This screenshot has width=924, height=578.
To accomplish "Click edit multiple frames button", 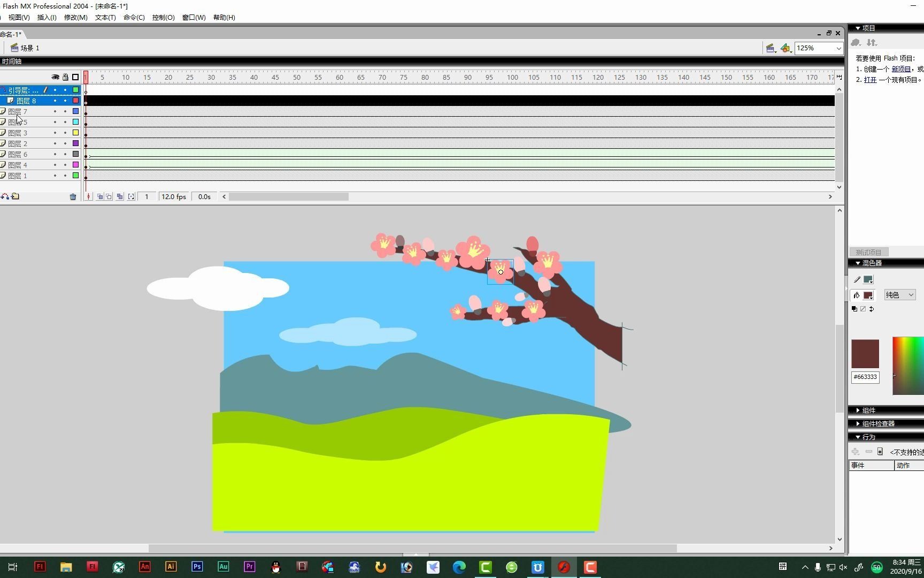I will tap(120, 197).
